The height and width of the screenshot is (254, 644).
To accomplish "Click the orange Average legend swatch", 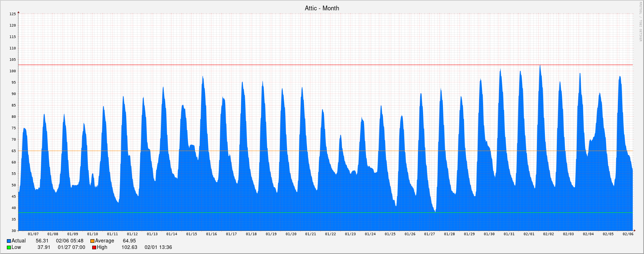I will click(92, 241).
